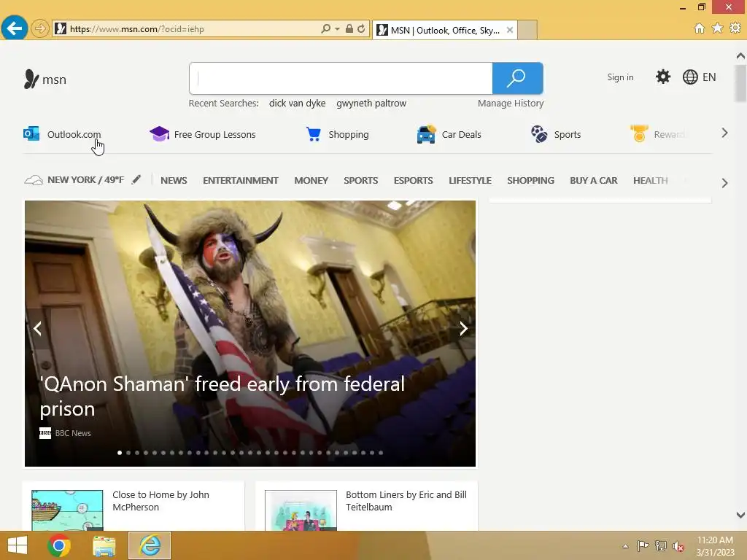Open Action Center flag icon
The image size is (747, 560).
[x=643, y=545]
